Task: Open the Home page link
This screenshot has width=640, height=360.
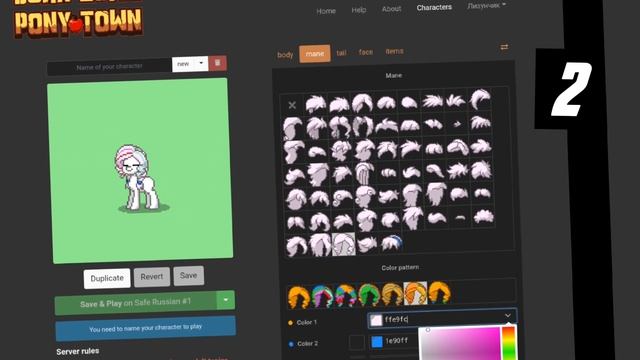Action: pos(326,11)
